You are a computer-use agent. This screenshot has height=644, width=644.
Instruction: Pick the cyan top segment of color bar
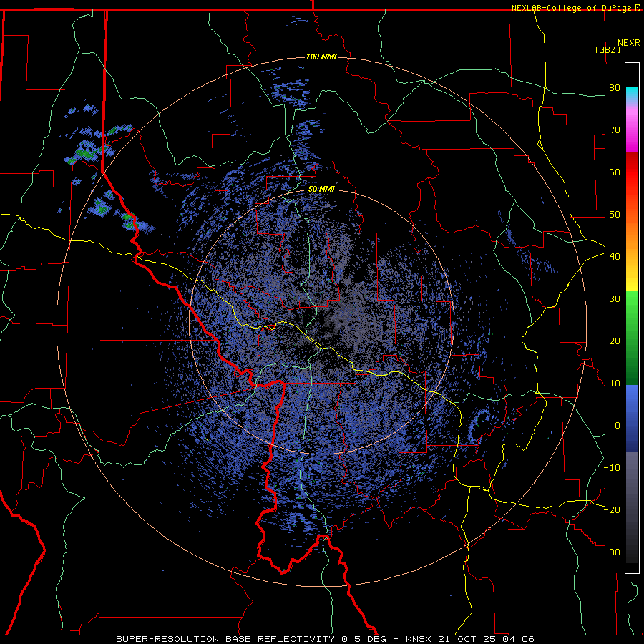(632, 94)
